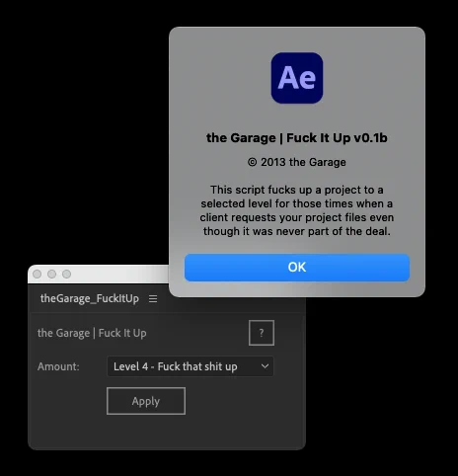
Task: Click the OK button in the dialog
Action: coord(297,268)
